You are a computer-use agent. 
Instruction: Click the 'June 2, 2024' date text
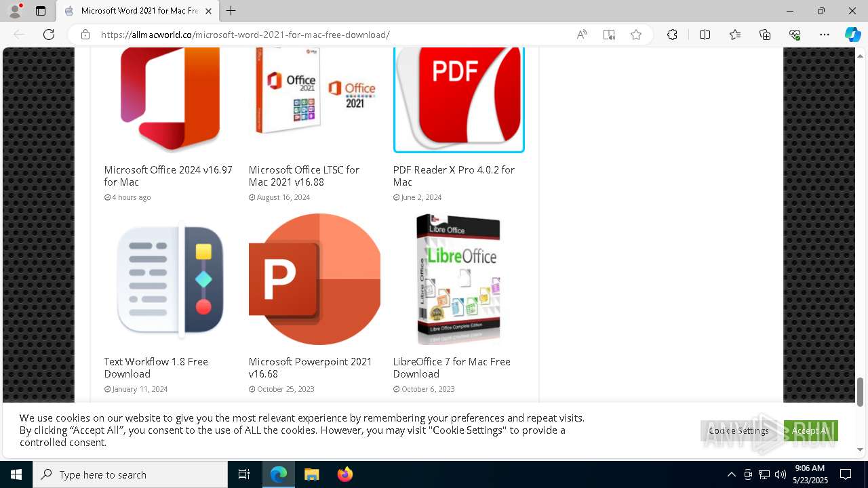421,197
